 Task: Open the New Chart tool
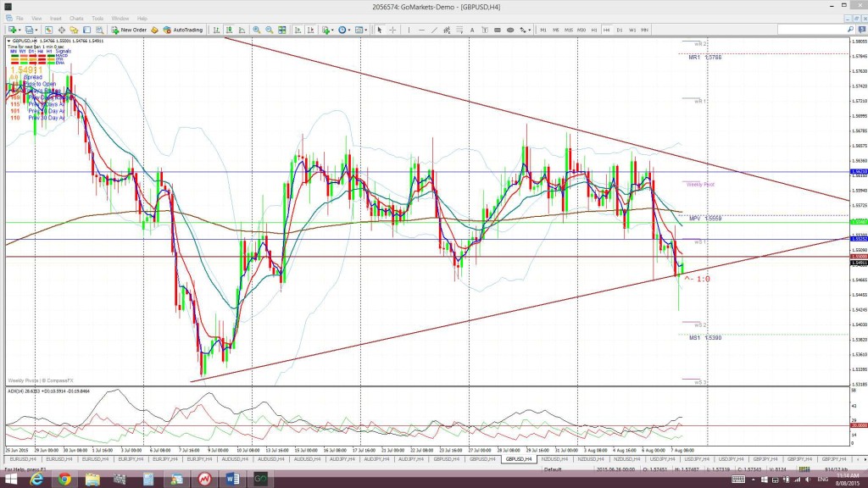pos(11,30)
